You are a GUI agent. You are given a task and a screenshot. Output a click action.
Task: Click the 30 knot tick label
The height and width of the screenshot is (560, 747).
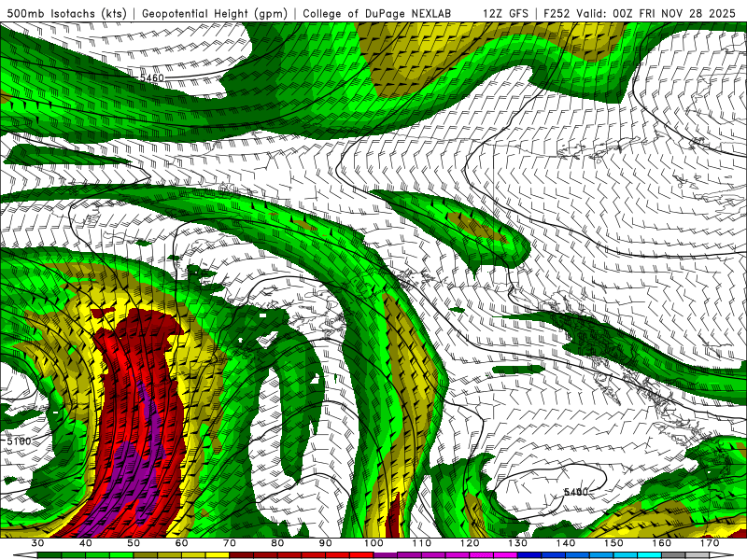37,543
